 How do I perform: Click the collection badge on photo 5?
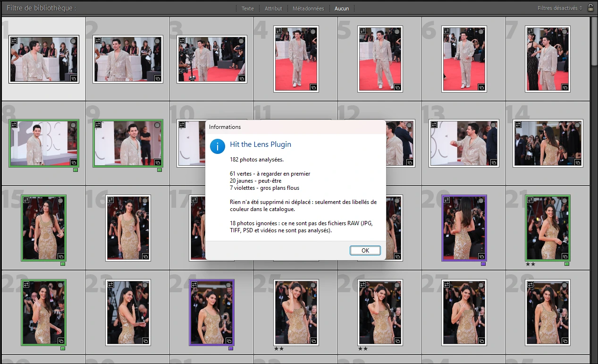click(x=397, y=87)
